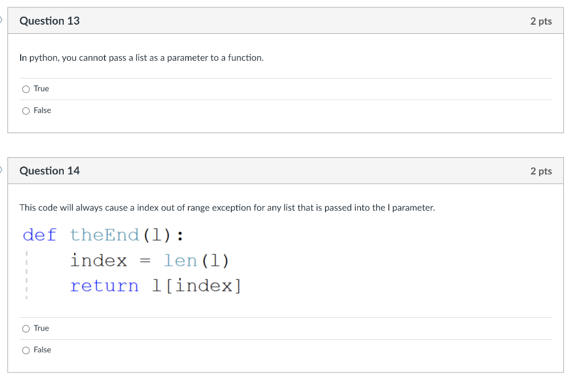The image size is (588, 377).
Task: Select False for Question 13
Action: pos(26,111)
